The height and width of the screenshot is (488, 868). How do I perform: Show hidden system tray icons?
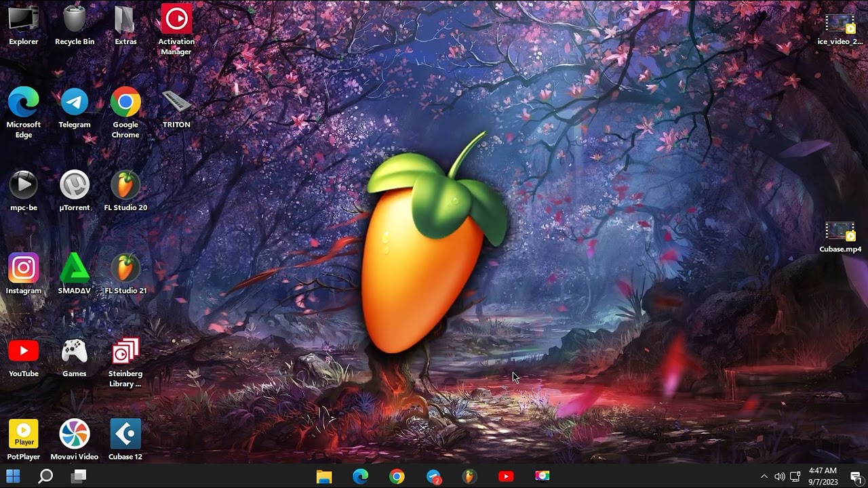[x=764, y=476]
